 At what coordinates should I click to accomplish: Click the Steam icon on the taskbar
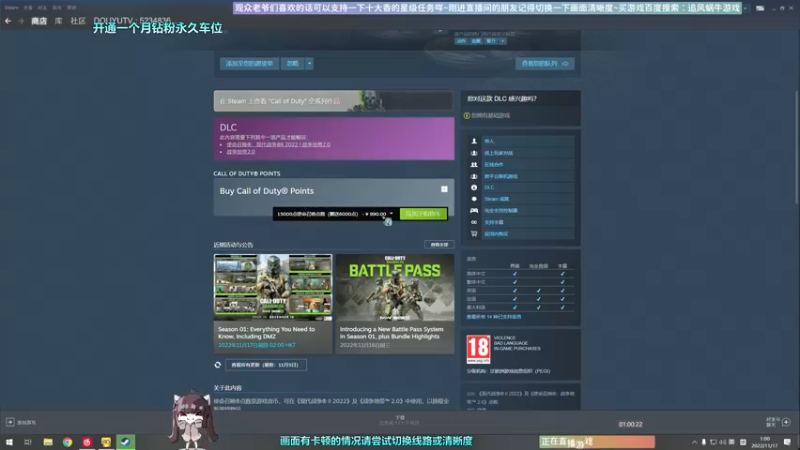pyautogui.click(x=126, y=442)
